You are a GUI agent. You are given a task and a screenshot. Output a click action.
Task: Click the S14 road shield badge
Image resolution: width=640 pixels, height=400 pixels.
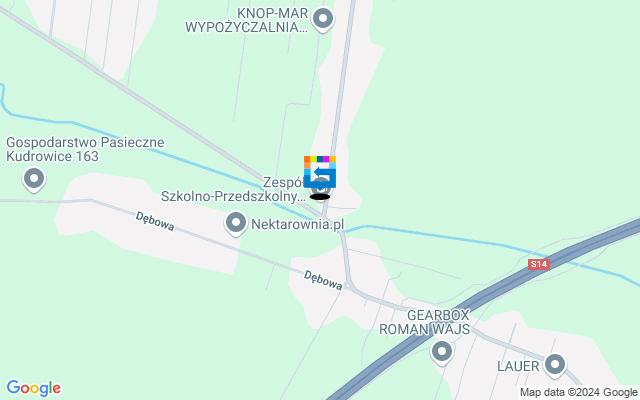click(x=539, y=264)
